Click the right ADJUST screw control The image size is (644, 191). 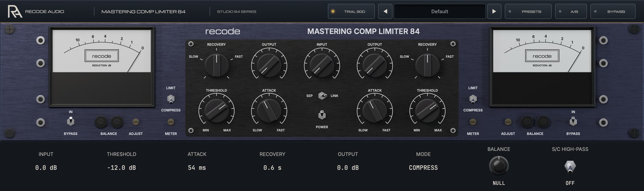[x=508, y=122]
